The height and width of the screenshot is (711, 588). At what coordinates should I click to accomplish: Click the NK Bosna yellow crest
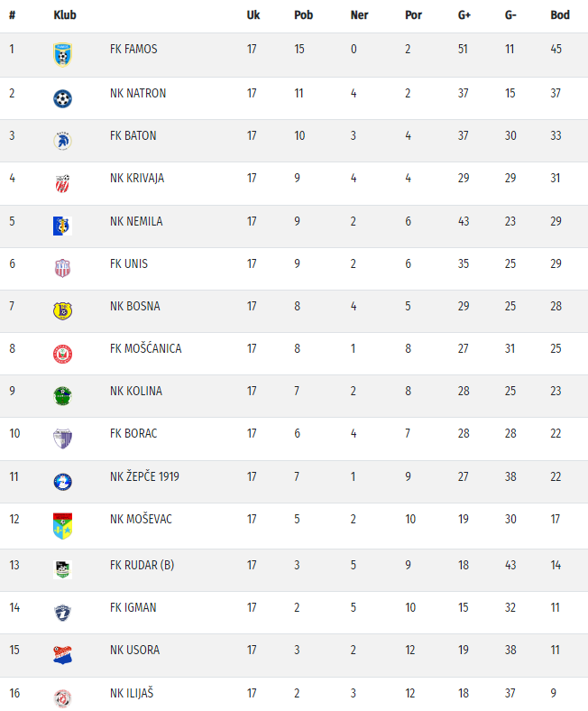62,310
